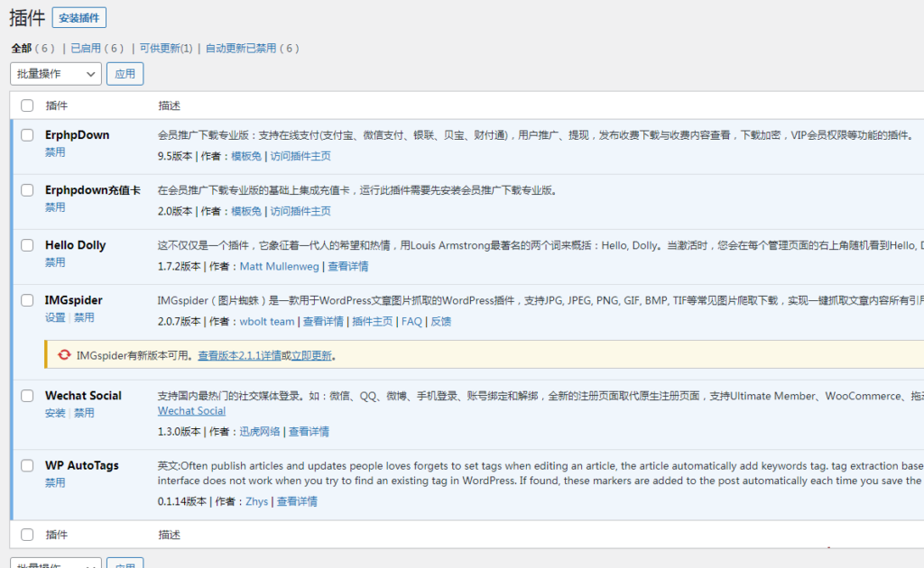The width and height of the screenshot is (924, 568).
Task: Deactivate ErphpDown via 禁用 link
Action: 55,151
